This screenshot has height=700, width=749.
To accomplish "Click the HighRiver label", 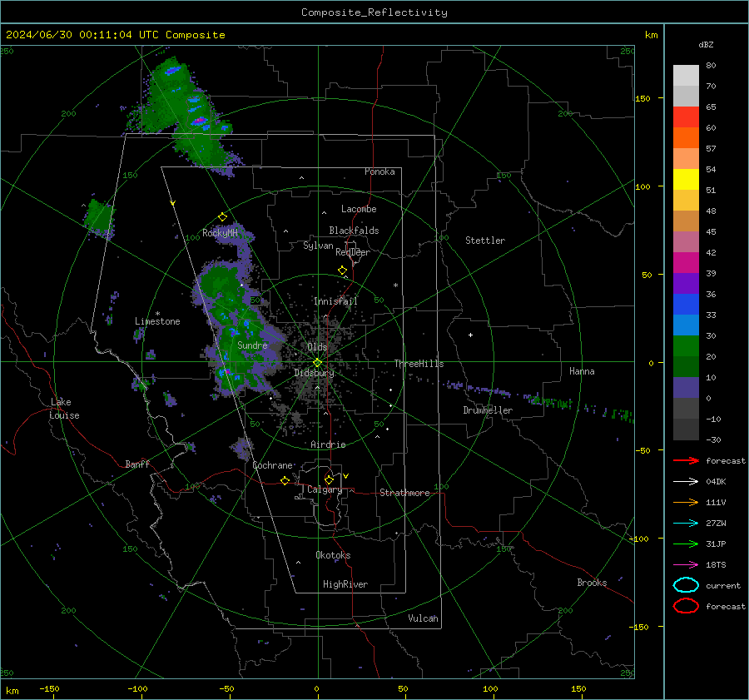I will pos(345,584).
